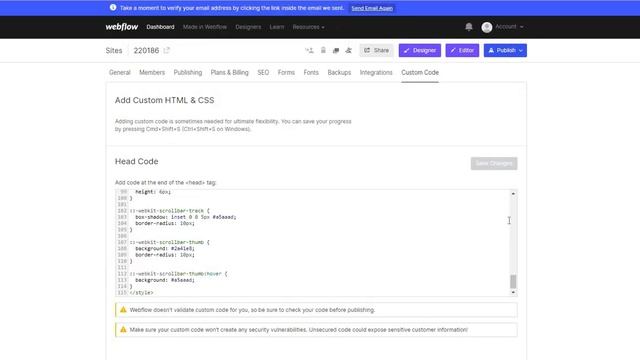640x360 pixels.
Task: Click inside Head Code editor at line 115 </style>
Action: click(141, 293)
